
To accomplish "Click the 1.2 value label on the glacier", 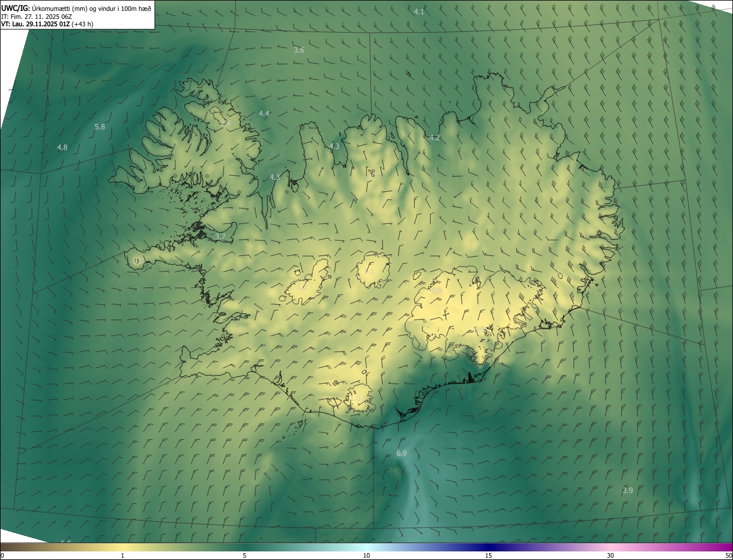I will 301,287.
